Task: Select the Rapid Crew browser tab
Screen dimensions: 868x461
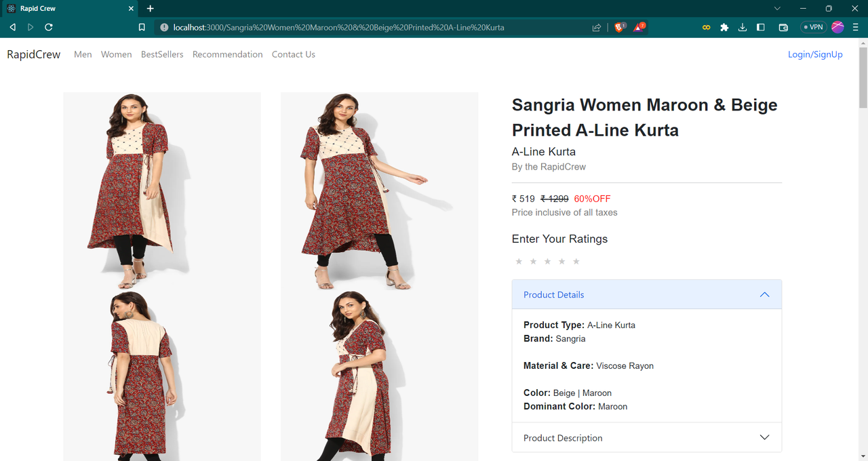Action: [x=70, y=9]
